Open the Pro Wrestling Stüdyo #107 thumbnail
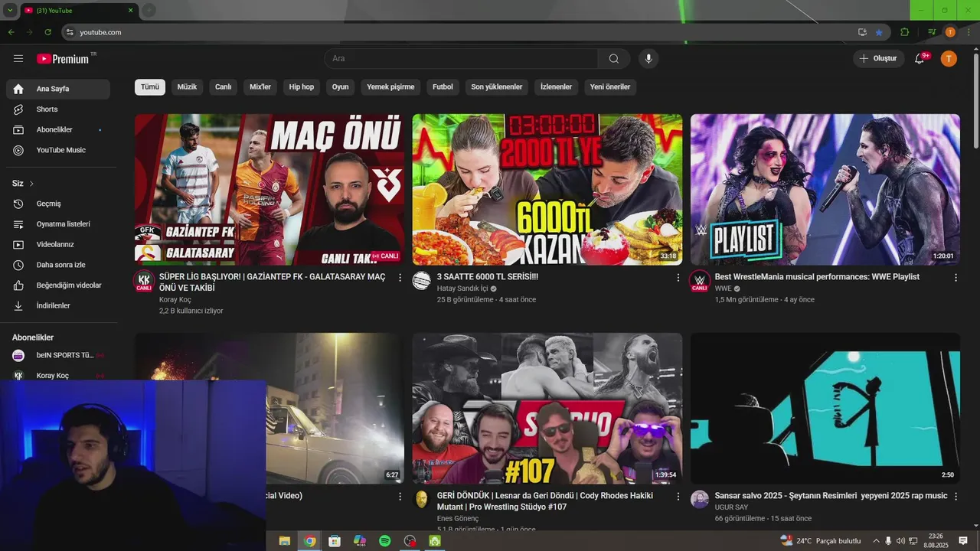980x551 pixels. (x=547, y=409)
